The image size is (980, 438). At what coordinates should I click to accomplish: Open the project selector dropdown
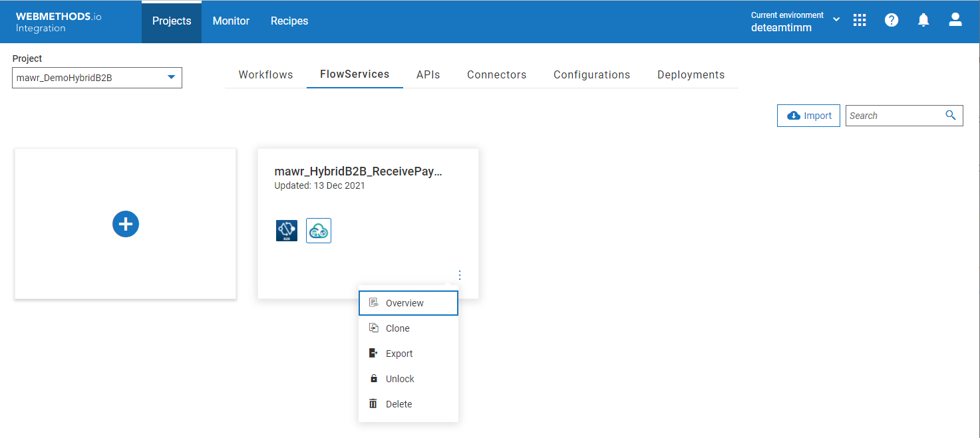96,77
